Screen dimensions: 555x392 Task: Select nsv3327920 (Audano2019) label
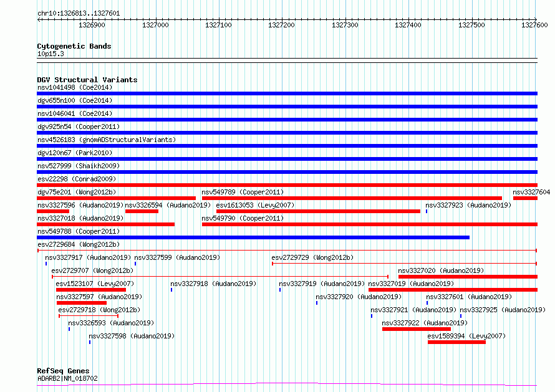point(359,297)
